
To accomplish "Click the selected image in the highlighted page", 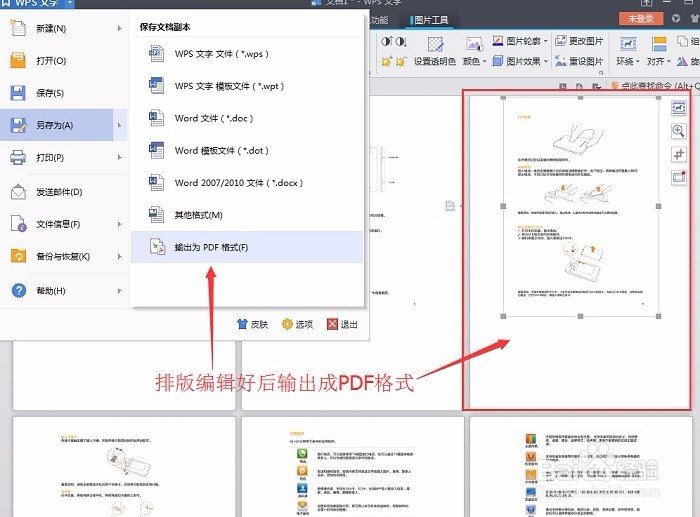I will coord(580,207).
